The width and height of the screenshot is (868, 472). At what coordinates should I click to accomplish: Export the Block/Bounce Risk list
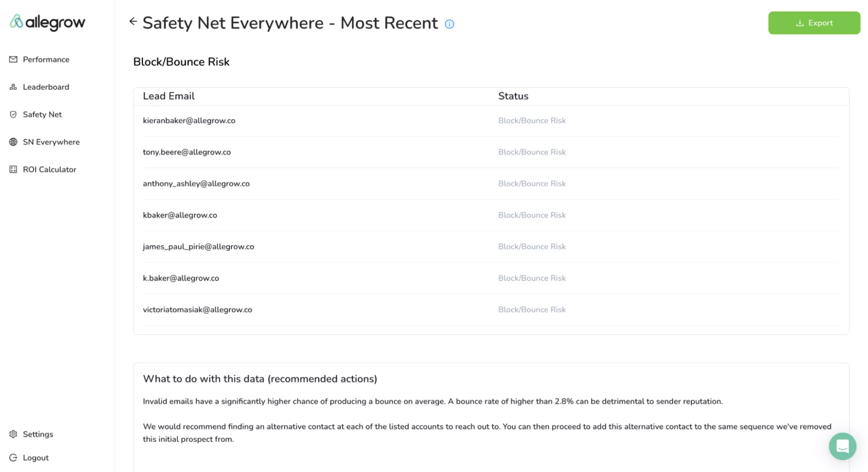coord(814,23)
